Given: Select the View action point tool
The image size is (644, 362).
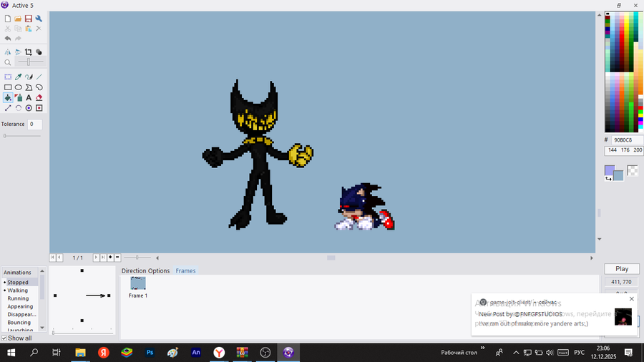Looking at the screenshot, I should (x=39, y=108).
